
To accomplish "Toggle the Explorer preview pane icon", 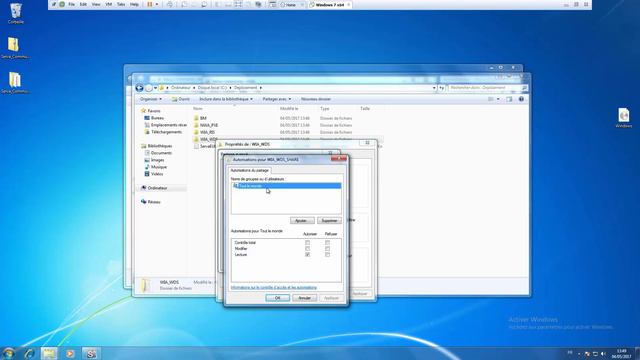I will tap(509, 99).
